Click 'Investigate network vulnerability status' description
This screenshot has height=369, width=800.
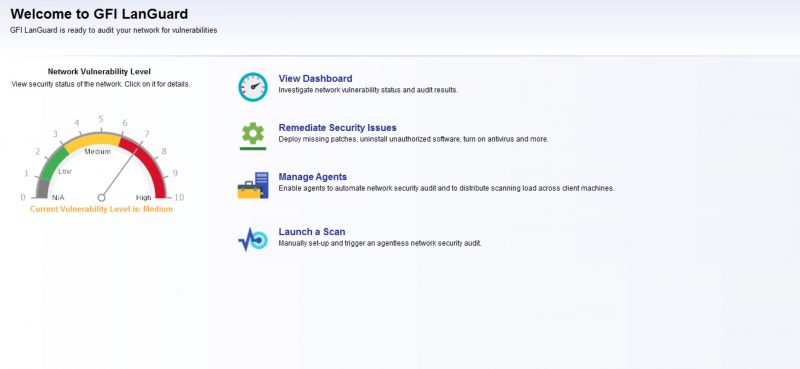coord(368,90)
